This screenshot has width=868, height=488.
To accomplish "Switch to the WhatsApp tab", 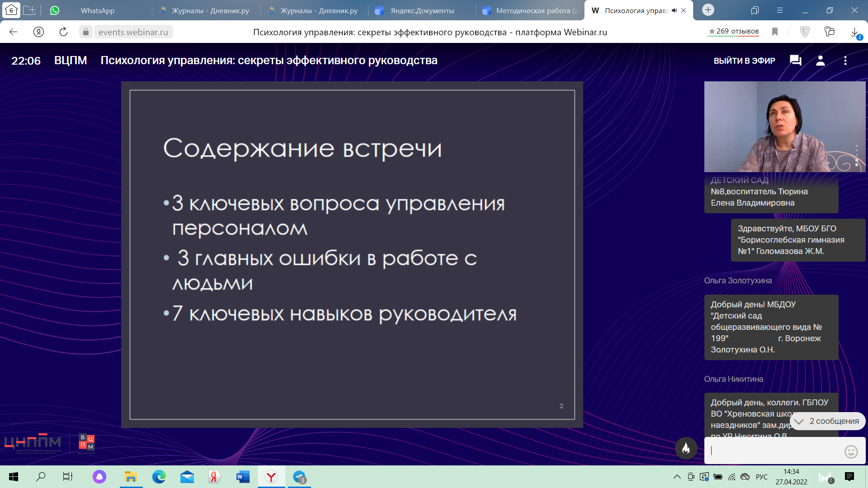I will pos(97,10).
